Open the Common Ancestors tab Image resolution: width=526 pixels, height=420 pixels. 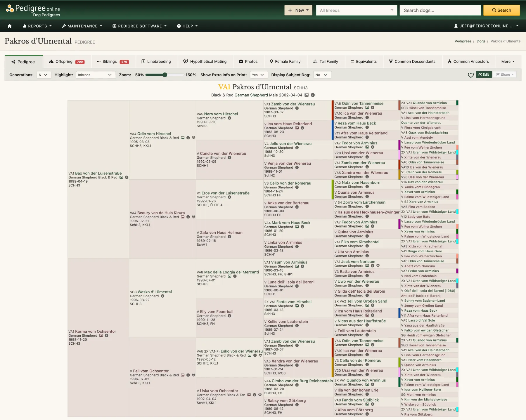468,62
